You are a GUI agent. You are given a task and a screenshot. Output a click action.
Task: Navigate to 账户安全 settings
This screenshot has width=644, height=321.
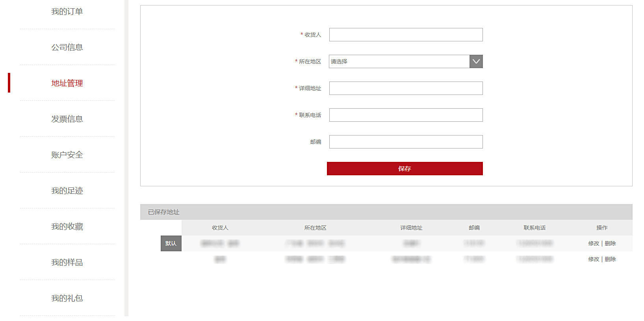[x=67, y=155]
